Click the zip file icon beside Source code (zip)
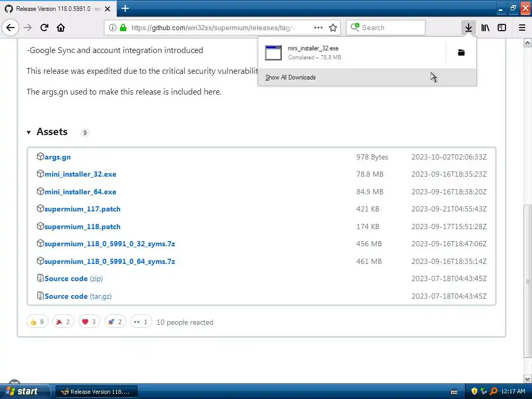Image resolution: width=532 pixels, height=399 pixels. (41, 278)
